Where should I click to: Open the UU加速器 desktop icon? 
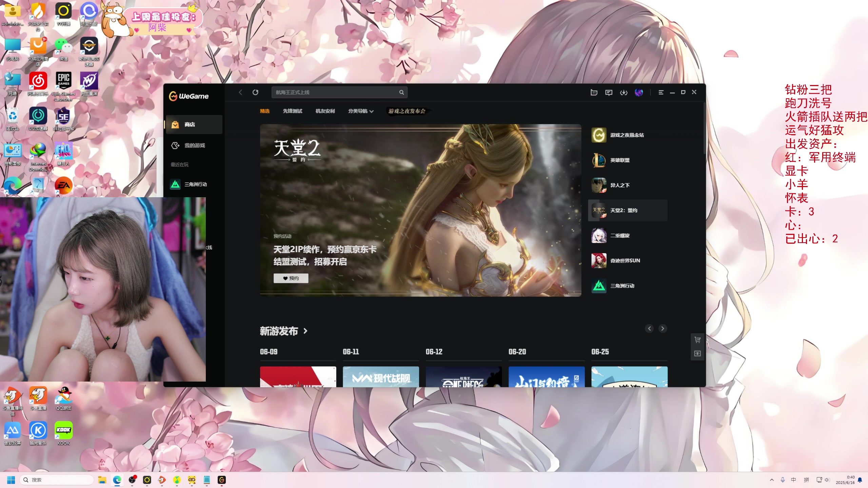coord(38,119)
